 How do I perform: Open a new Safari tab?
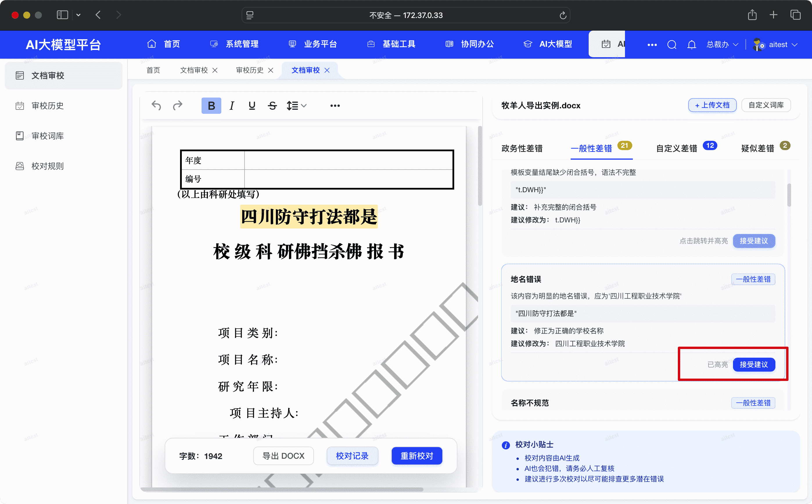[773, 15]
